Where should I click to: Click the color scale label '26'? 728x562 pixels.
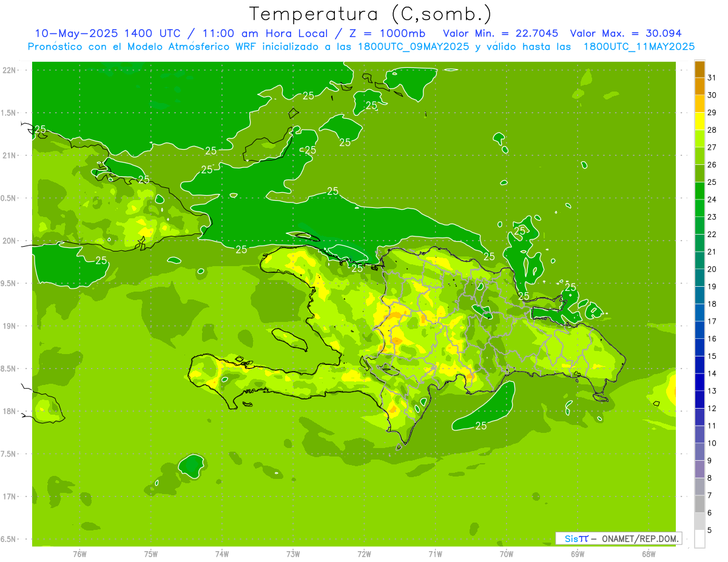[x=712, y=165]
